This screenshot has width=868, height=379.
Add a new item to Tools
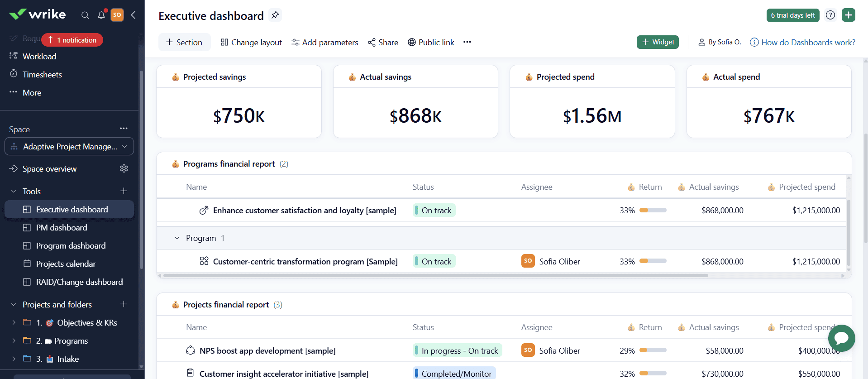pyautogui.click(x=124, y=191)
